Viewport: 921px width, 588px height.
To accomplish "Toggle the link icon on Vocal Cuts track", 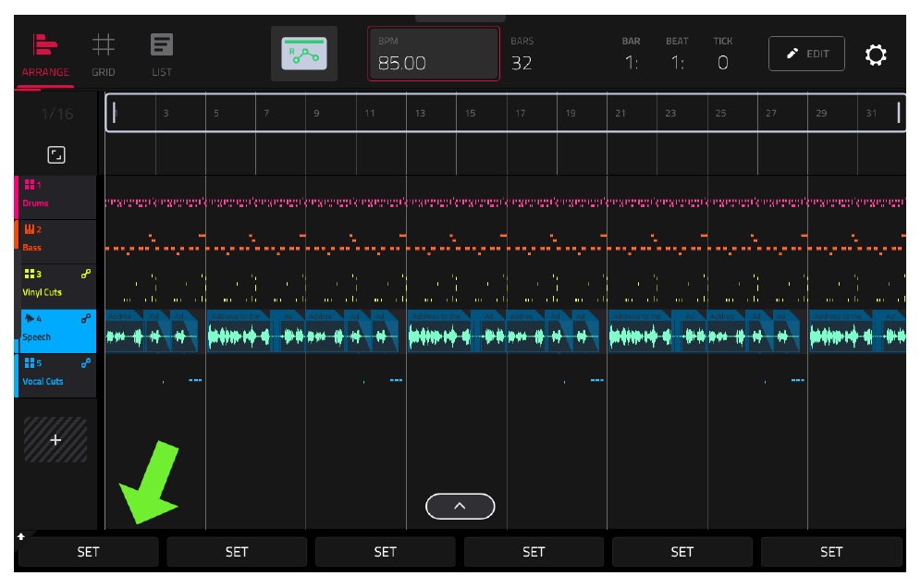I will point(86,363).
